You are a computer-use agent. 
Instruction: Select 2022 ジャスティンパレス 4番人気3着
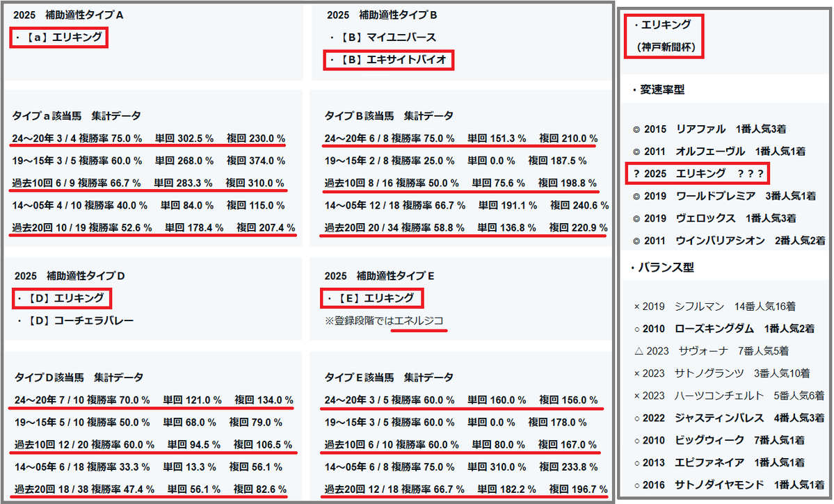[x=729, y=418]
